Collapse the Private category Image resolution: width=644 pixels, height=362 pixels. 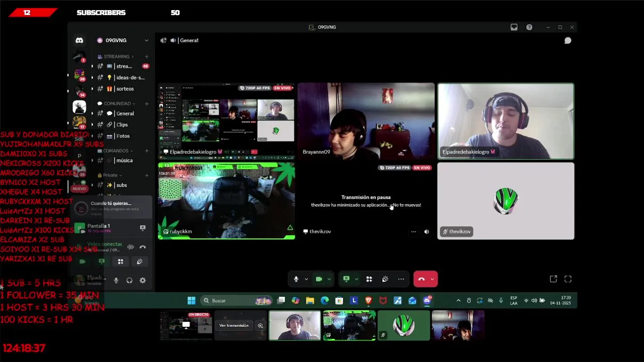pos(110,175)
